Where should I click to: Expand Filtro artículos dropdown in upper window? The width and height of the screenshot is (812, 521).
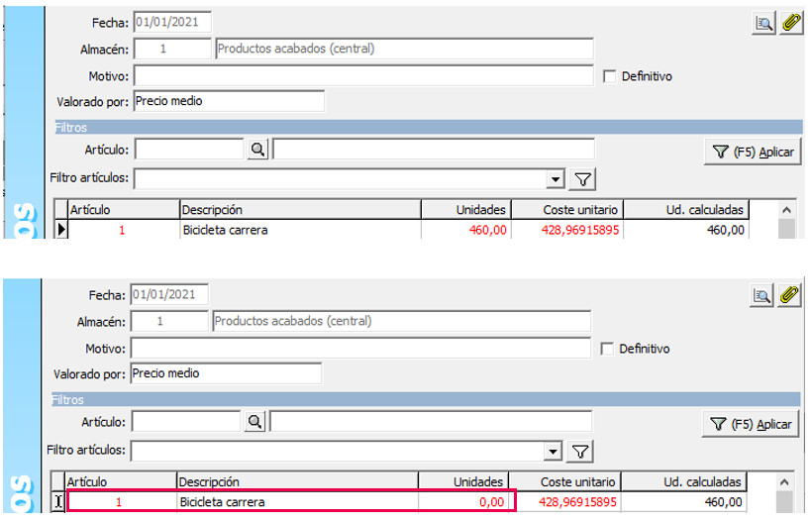[x=556, y=179]
